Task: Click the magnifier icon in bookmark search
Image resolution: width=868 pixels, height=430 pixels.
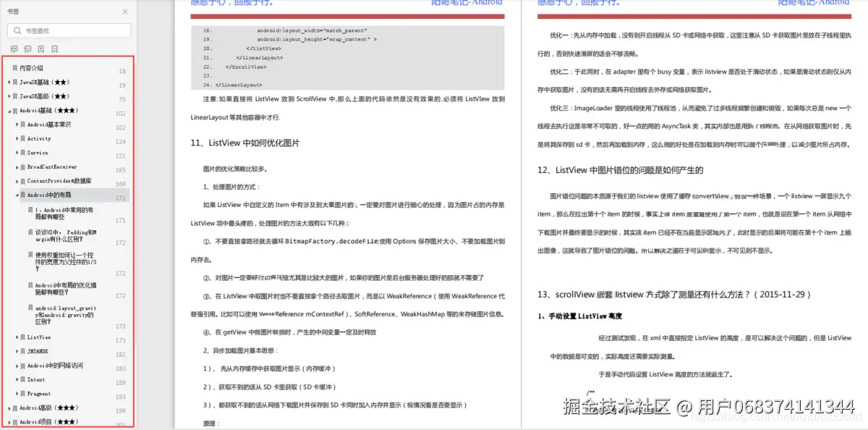Action: 17,30
